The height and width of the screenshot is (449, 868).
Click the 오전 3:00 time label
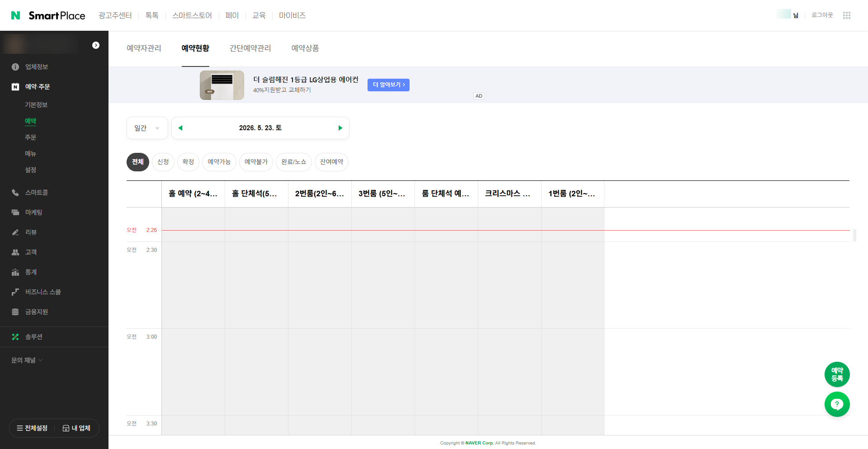[142, 337]
